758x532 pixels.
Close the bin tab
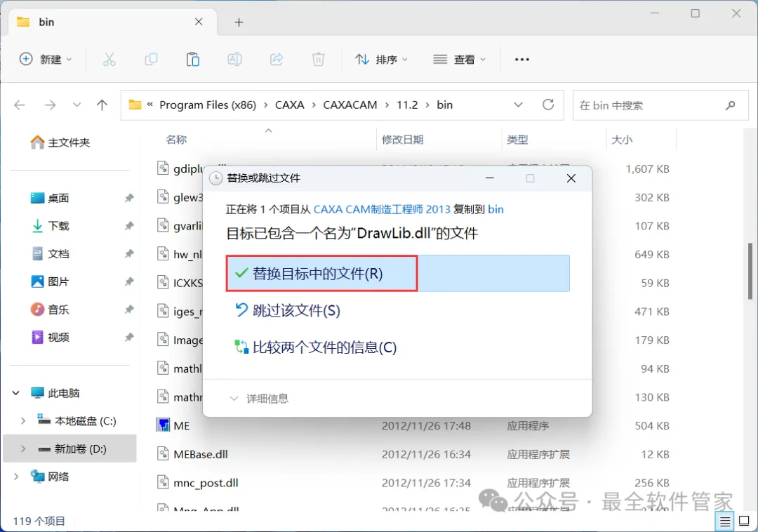[199, 22]
